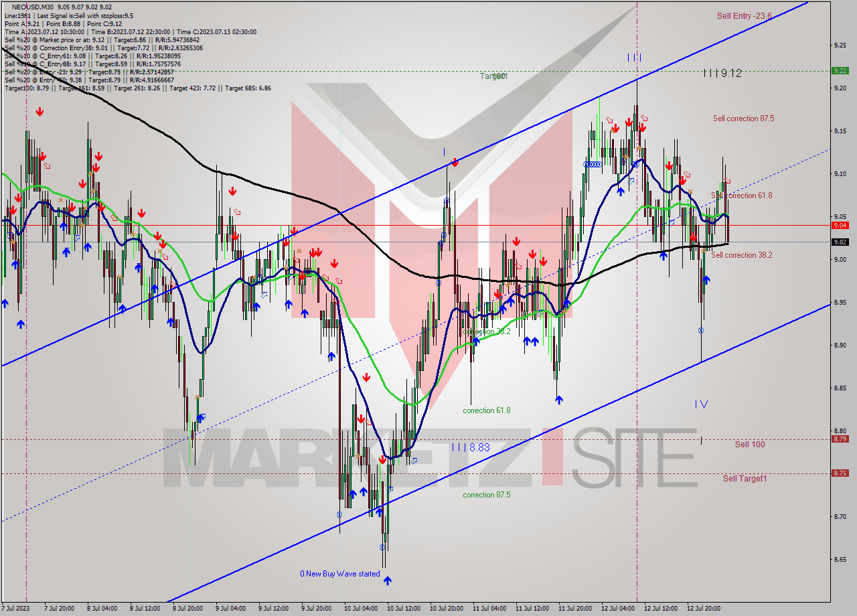Click the 'I V' wave label
857x616 pixels.
click(701, 404)
